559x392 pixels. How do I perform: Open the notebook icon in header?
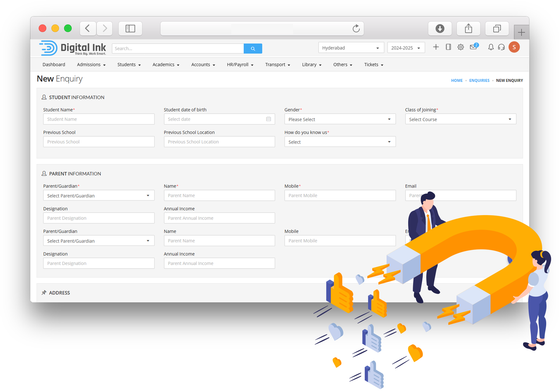coord(448,47)
